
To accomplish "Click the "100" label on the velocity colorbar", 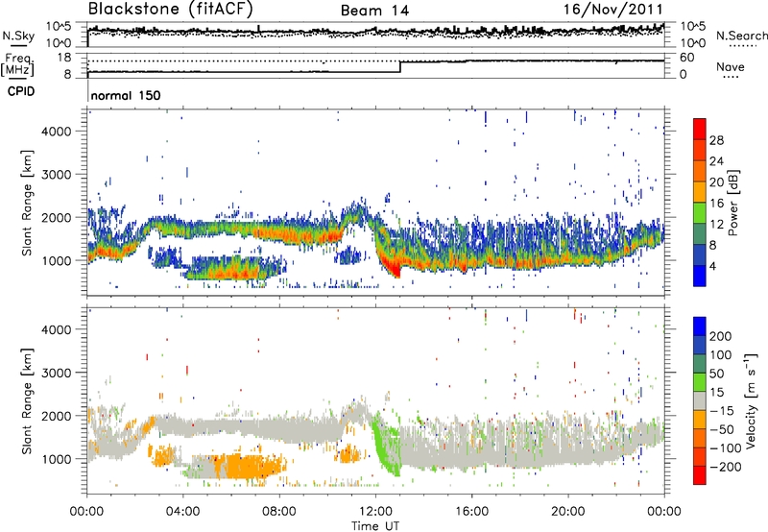I will click(721, 355).
